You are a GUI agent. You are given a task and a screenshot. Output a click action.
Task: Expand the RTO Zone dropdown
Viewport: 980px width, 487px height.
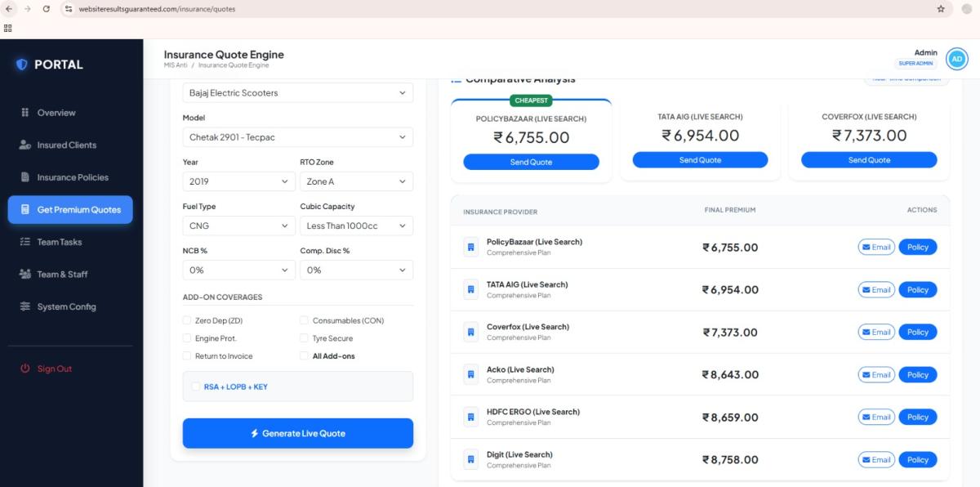(x=356, y=181)
